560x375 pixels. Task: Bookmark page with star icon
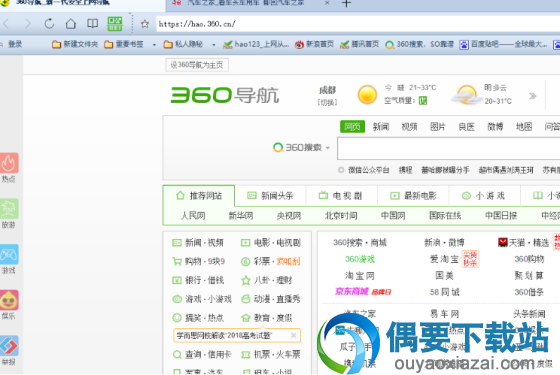point(145,24)
